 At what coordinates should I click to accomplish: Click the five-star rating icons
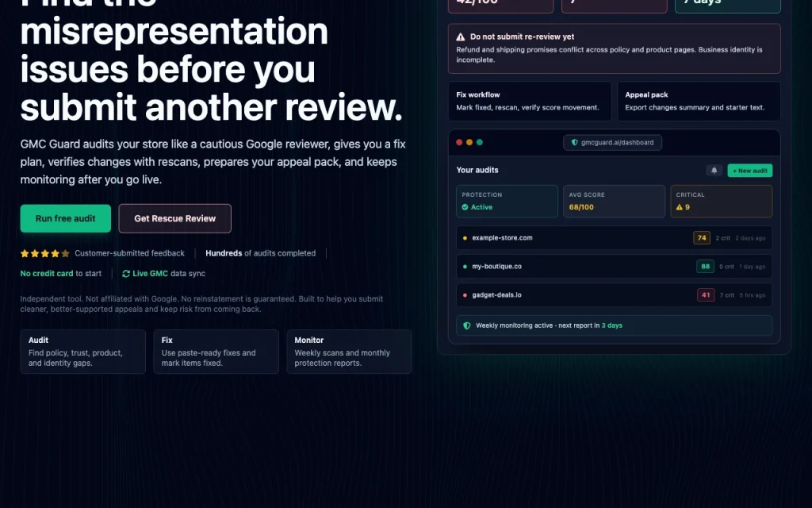point(44,253)
